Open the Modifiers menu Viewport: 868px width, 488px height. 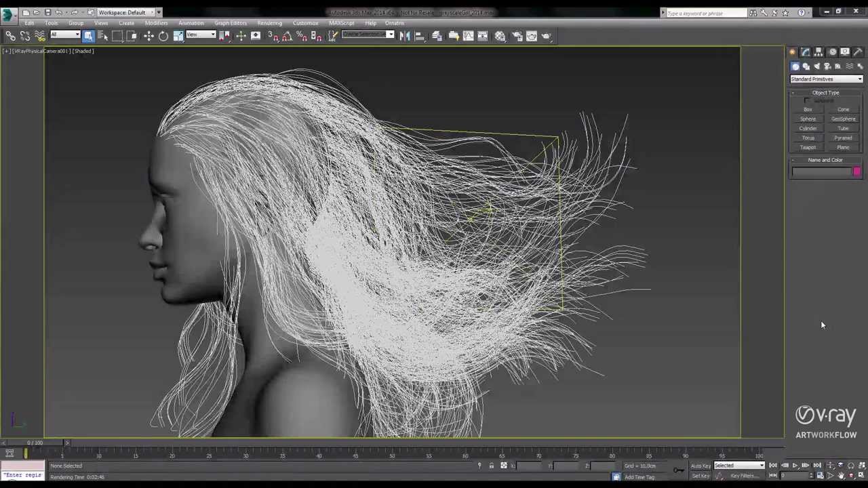click(x=156, y=23)
